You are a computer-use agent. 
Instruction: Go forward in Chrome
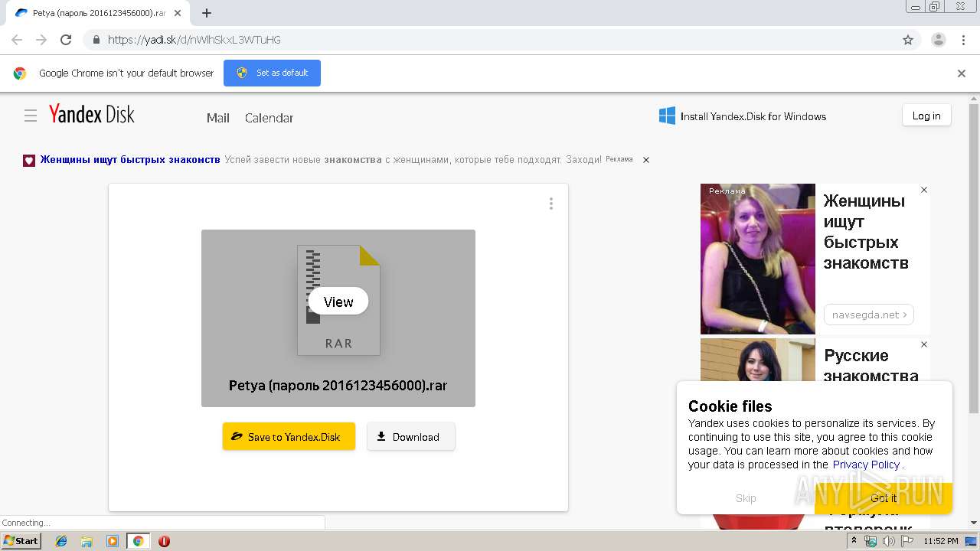pyautogui.click(x=41, y=40)
